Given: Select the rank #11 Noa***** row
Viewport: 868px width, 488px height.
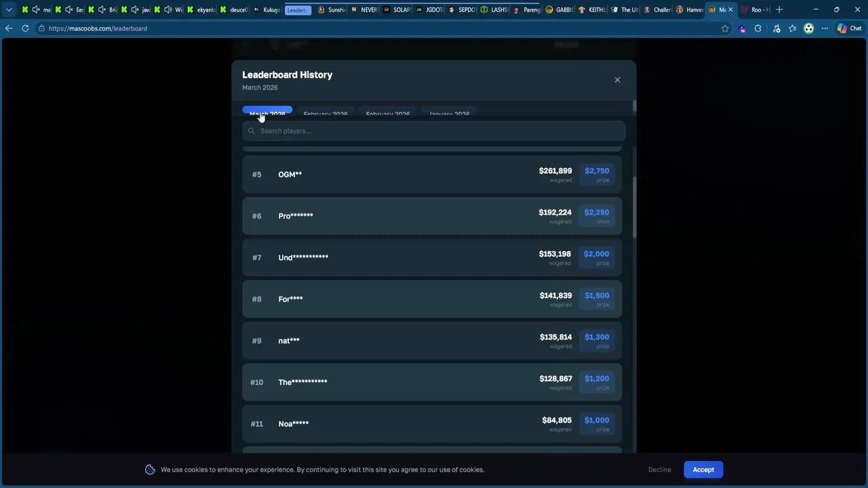Looking at the screenshot, I should [432, 424].
